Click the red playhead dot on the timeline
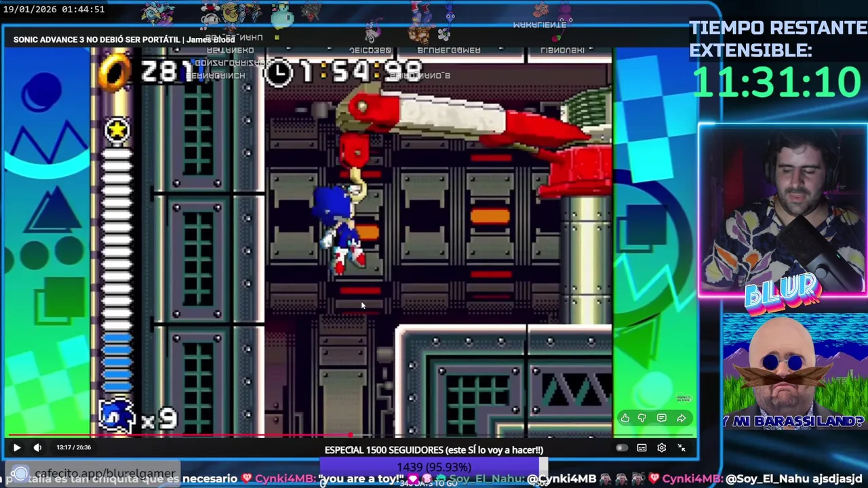The image size is (868, 488). pos(351,436)
